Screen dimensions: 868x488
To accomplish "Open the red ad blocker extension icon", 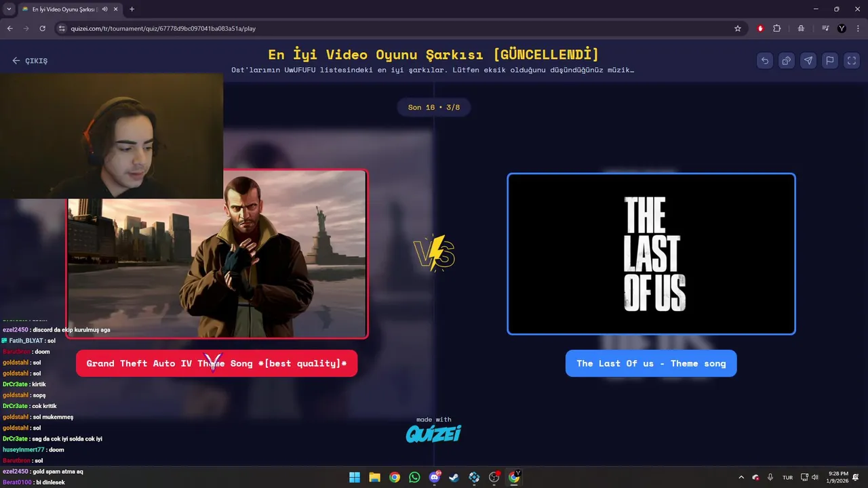I will [760, 28].
